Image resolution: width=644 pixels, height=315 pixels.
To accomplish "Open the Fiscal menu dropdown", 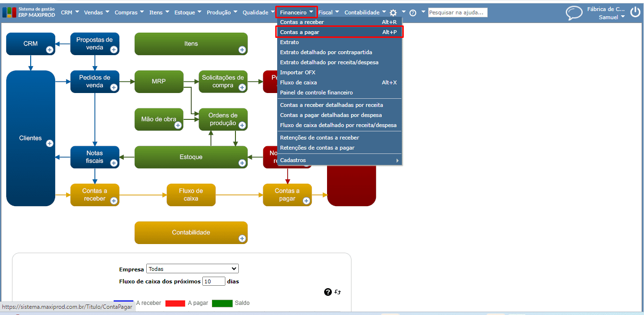I will 328,12.
